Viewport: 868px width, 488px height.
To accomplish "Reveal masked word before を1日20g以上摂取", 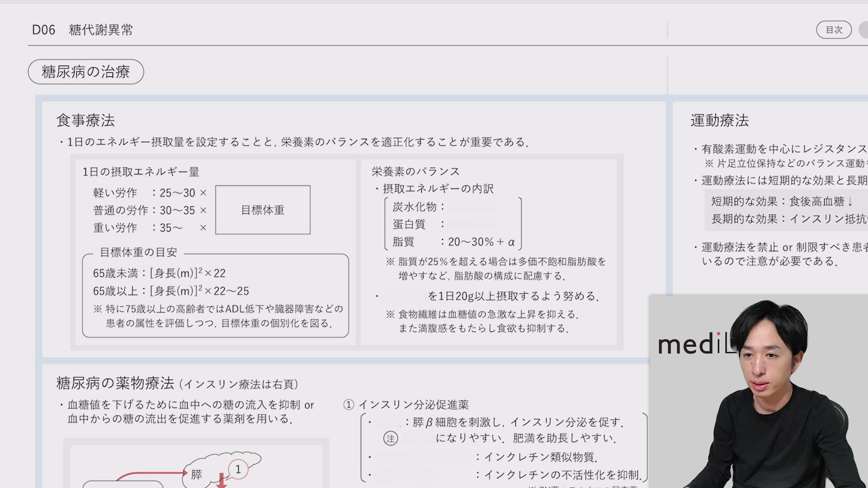I will [x=405, y=296].
